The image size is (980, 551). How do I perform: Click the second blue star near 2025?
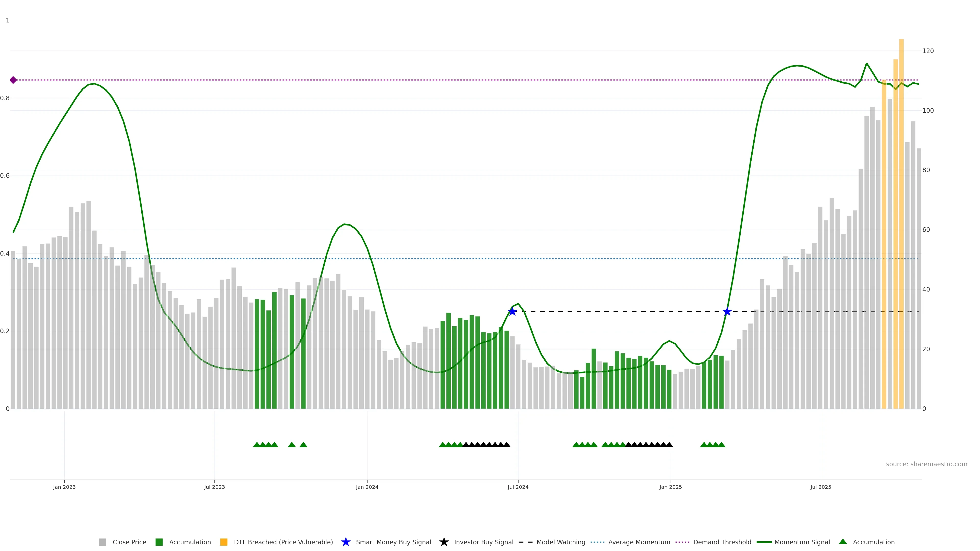coord(727,312)
